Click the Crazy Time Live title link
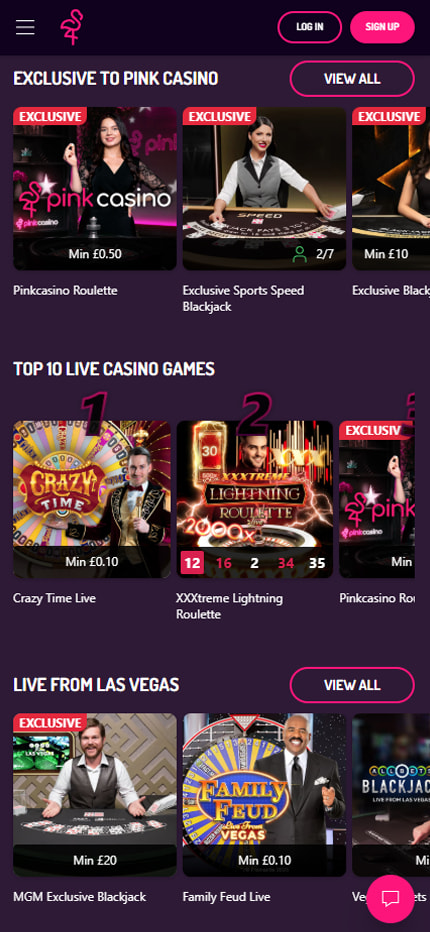This screenshot has height=932, width=430. pos(54,598)
